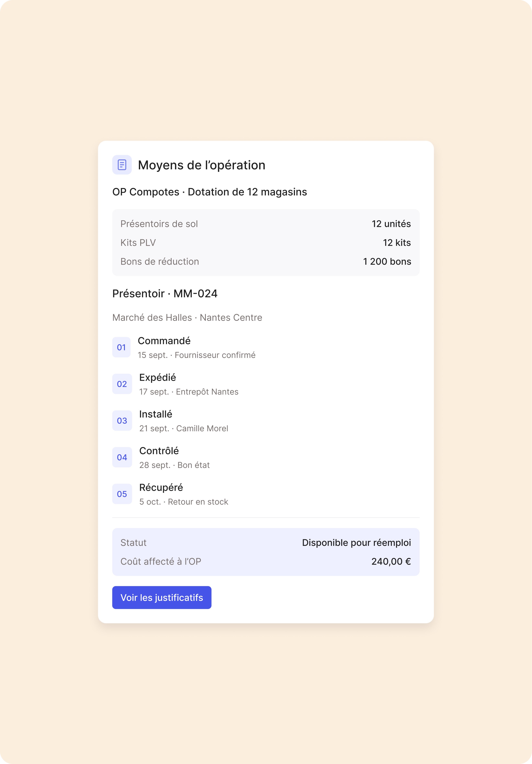Click 5 oct. · Retour en stock detail
Screen dimensions: 532x764
pos(183,501)
